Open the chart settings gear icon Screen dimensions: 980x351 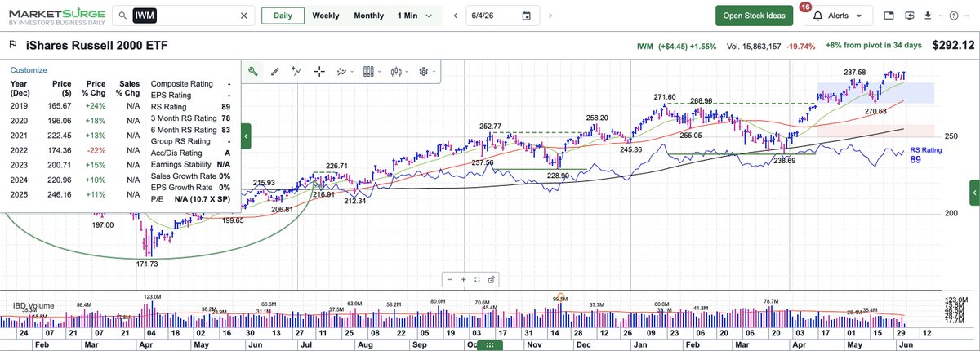click(424, 72)
